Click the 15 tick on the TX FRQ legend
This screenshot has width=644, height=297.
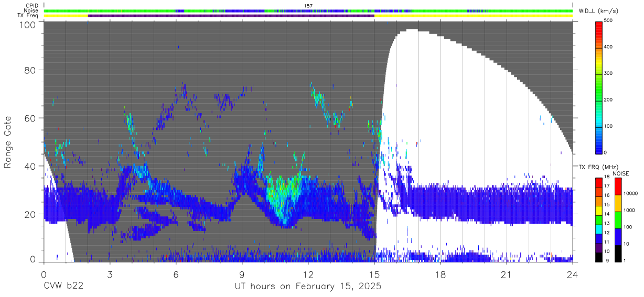[607, 204]
